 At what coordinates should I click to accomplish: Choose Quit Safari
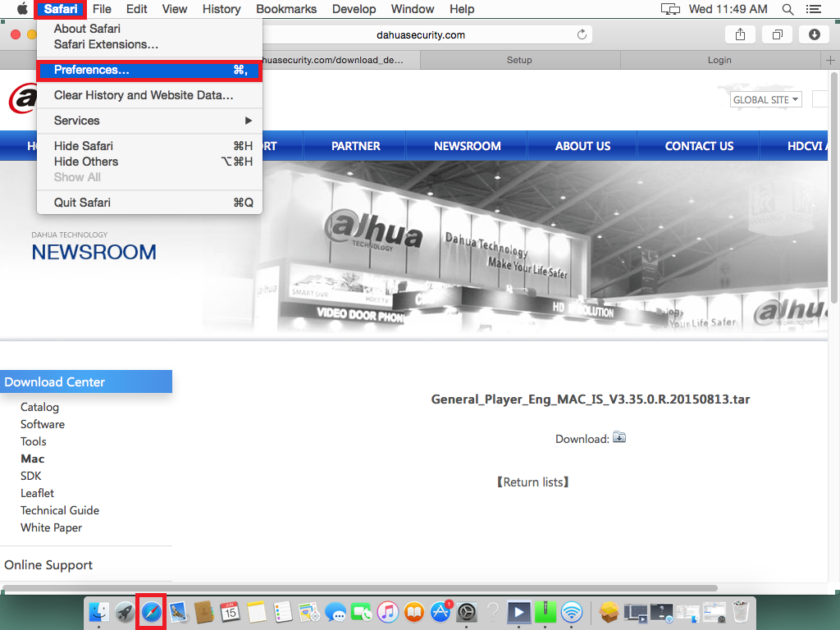[x=149, y=203]
